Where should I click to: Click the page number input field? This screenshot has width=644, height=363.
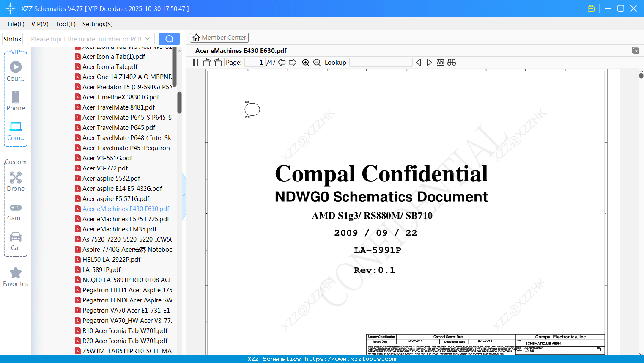pyautogui.click(x=255, y=63)
